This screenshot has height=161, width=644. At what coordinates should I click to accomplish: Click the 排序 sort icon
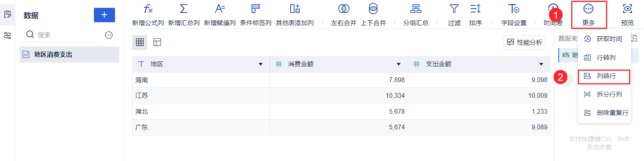[475, 9]
